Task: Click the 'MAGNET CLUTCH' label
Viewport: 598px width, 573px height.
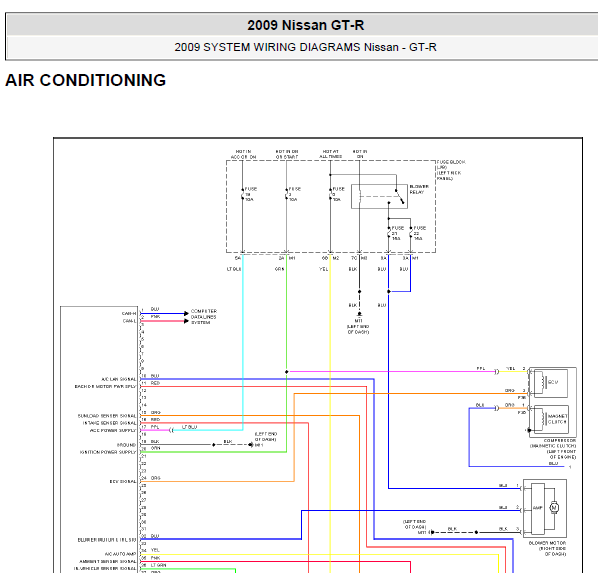Action: coord(558,419)
